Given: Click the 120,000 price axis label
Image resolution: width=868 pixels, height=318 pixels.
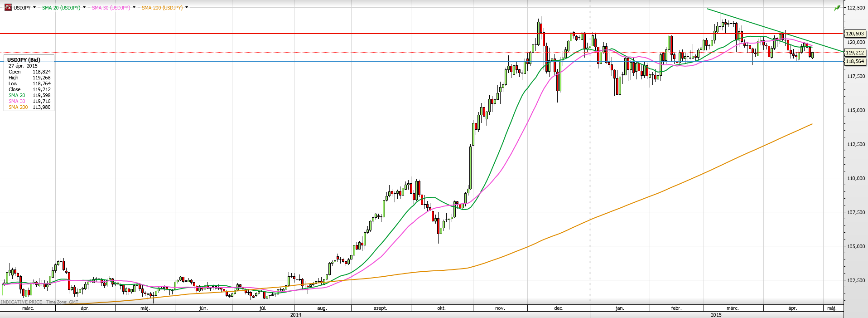Looking at the screenshot, I should (x=856, y=42).
